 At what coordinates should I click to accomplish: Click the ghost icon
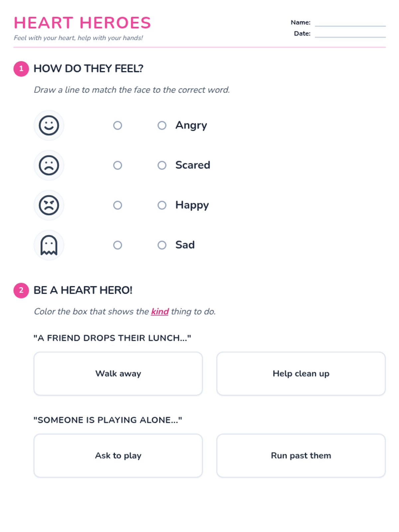click(49, 245)
